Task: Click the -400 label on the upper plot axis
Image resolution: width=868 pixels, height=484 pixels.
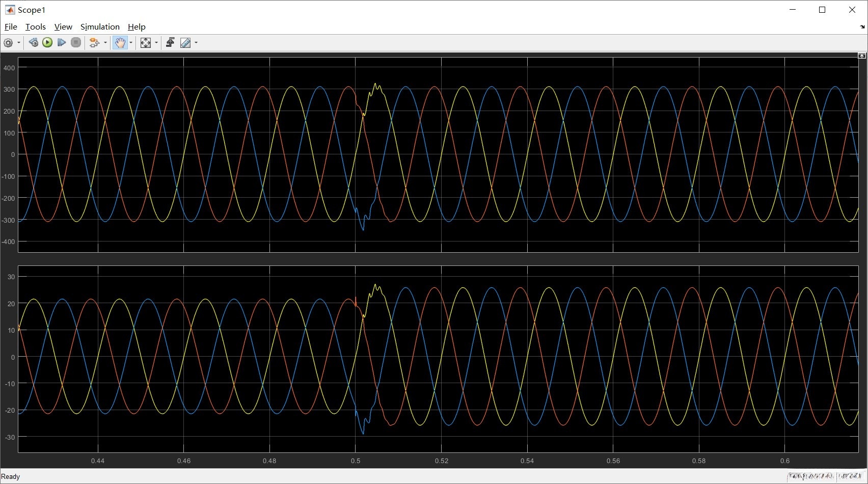Action: [8, 242]
